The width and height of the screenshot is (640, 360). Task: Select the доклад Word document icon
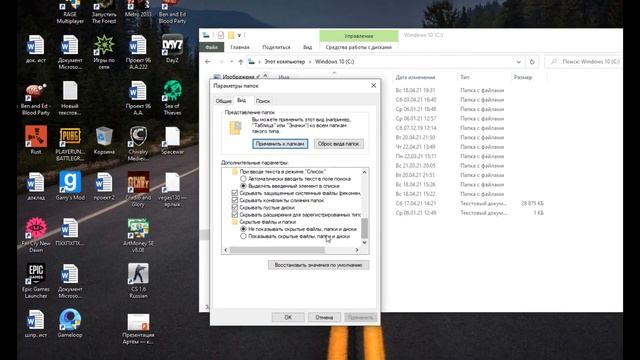[36, 186]
